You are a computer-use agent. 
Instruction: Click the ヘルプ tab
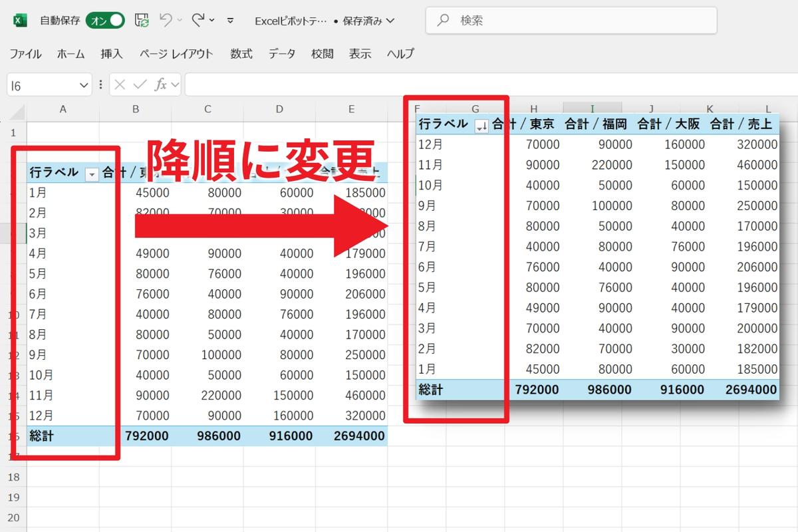click(x=400, y=54)
